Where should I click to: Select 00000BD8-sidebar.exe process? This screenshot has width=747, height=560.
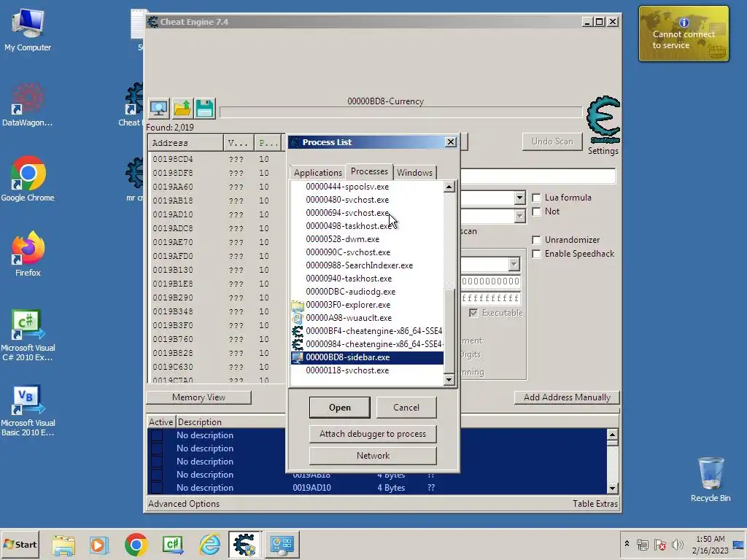pyautogui.click(x=368, y=357)
